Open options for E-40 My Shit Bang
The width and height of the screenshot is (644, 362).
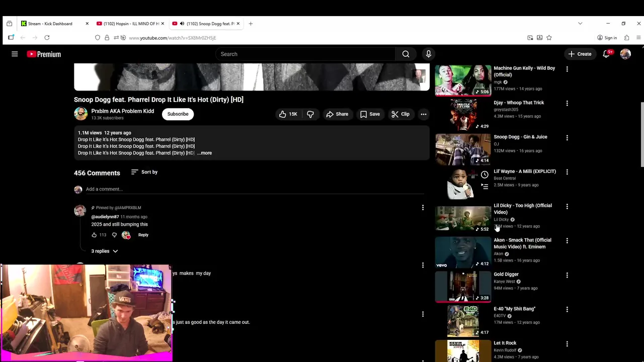tap(567, 310)
